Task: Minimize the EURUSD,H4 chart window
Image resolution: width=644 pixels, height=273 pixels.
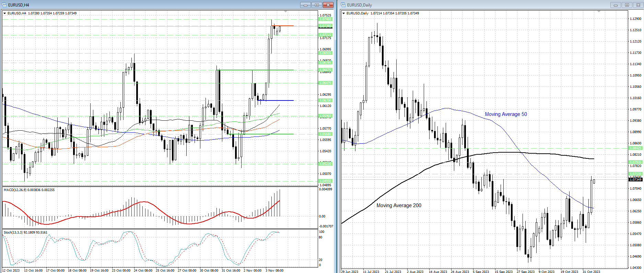Action: [305, 5]
